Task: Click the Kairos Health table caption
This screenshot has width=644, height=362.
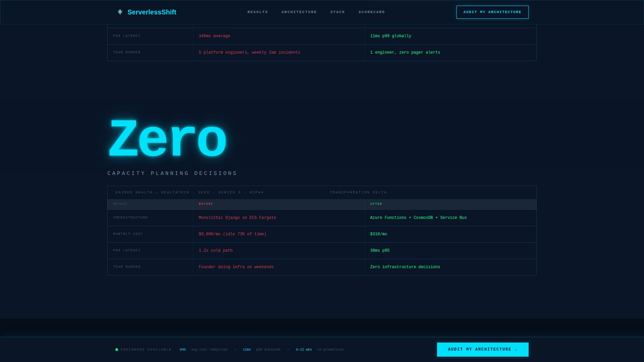Action: pos(190,192)
